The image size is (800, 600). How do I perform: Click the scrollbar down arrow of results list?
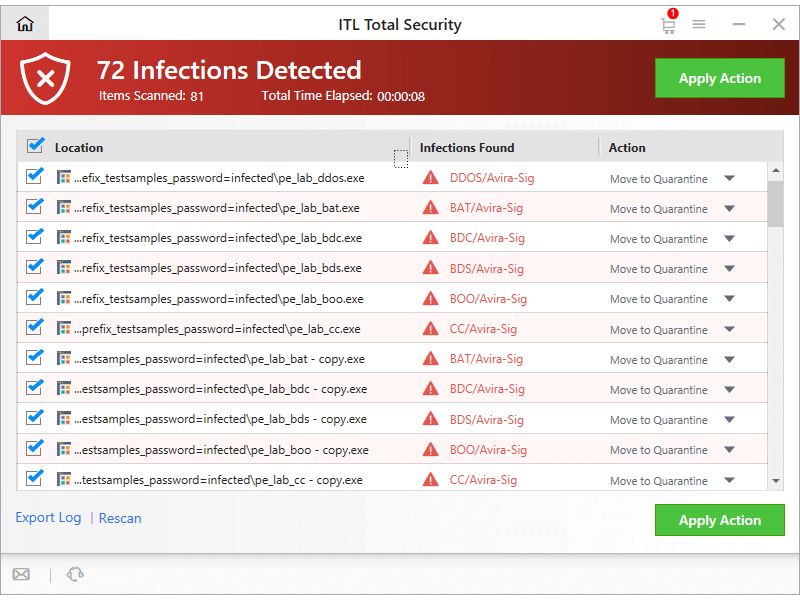776,481
